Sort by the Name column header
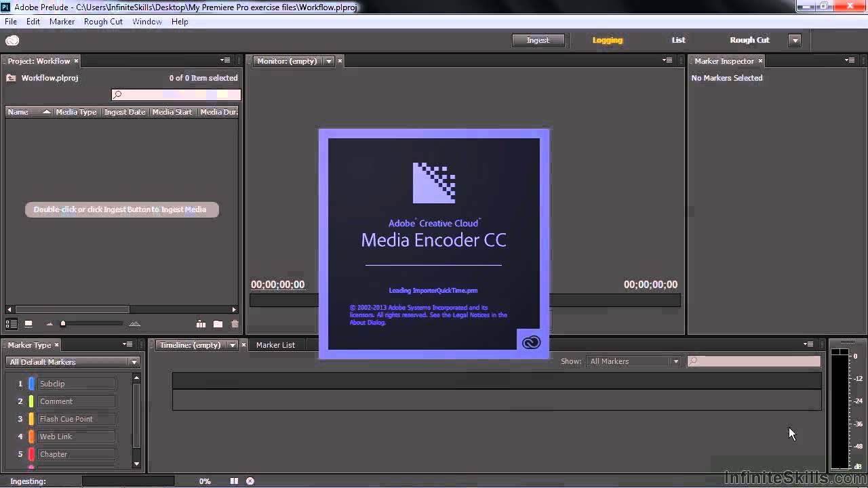 [x=29, y=112]
